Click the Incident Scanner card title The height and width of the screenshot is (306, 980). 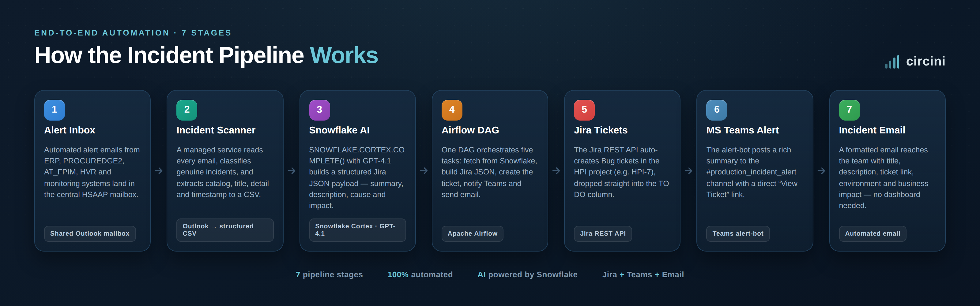pos(216,130)
